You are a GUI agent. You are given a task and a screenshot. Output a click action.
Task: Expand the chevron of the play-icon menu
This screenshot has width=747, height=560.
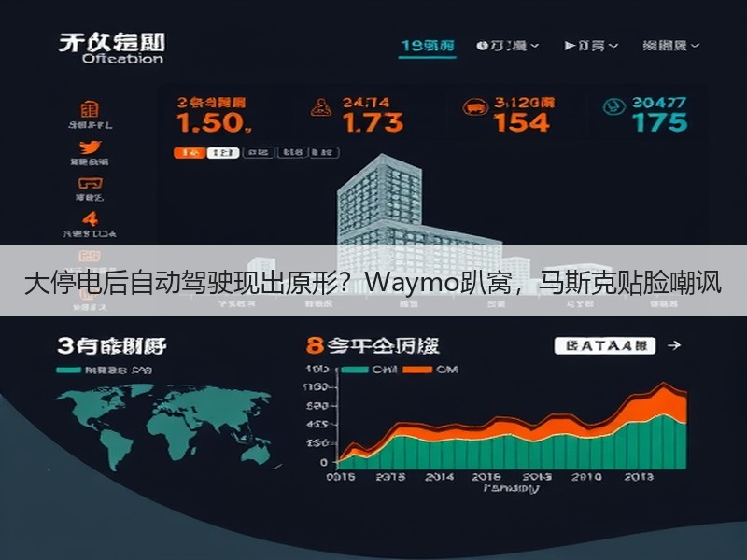click(x=613, y=46)
